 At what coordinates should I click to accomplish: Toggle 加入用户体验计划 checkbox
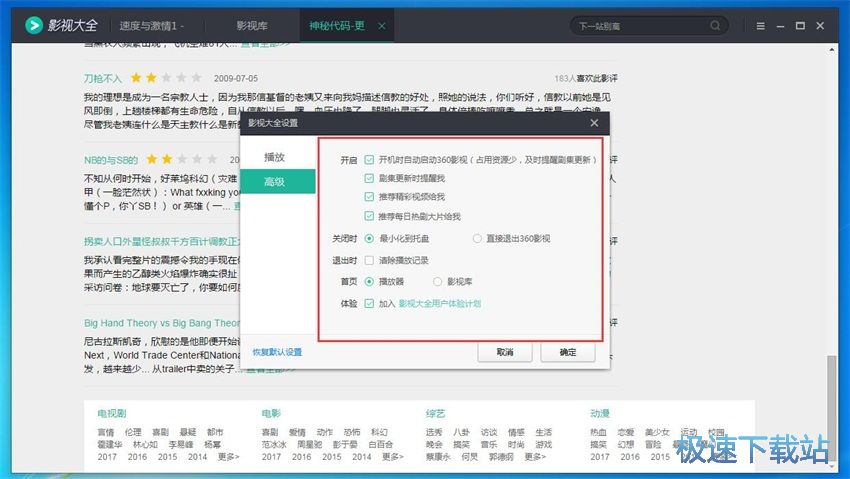[x=369, y=303]
